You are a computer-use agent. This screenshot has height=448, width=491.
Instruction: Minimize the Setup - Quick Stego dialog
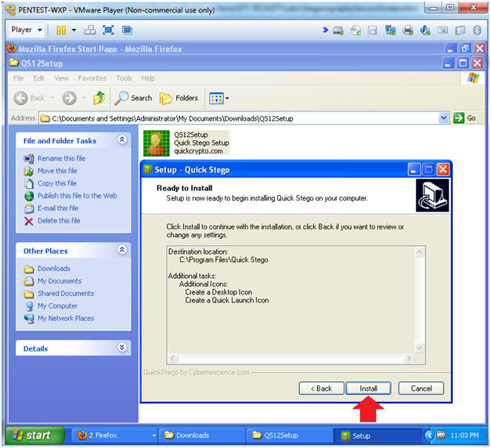pyautogui.click(x=414, y=170)
